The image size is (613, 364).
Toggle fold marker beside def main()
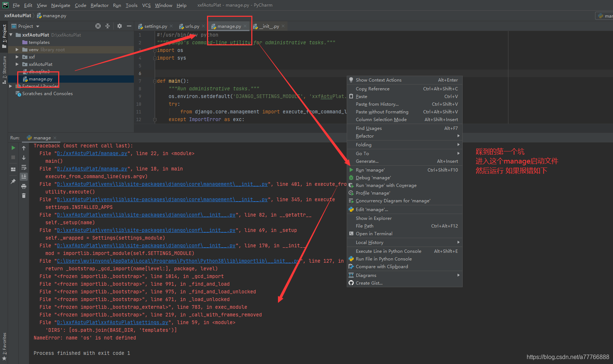[x=155, y=81]
